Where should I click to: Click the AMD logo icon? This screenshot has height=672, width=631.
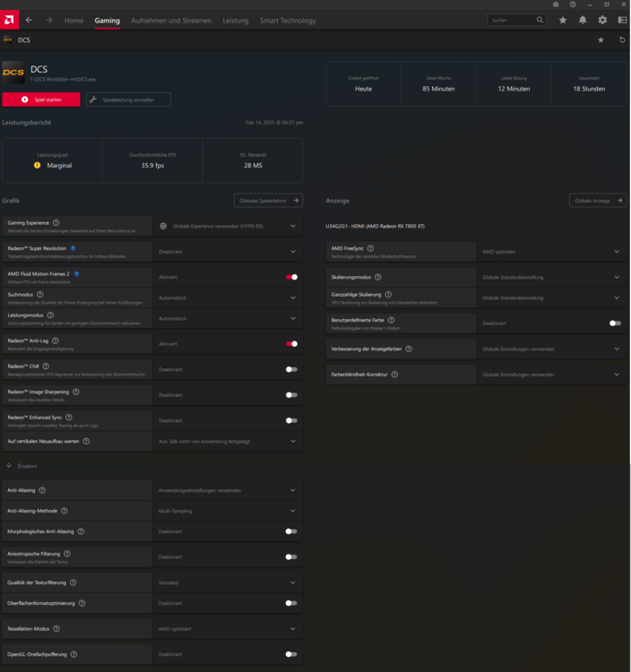(10, 20)
